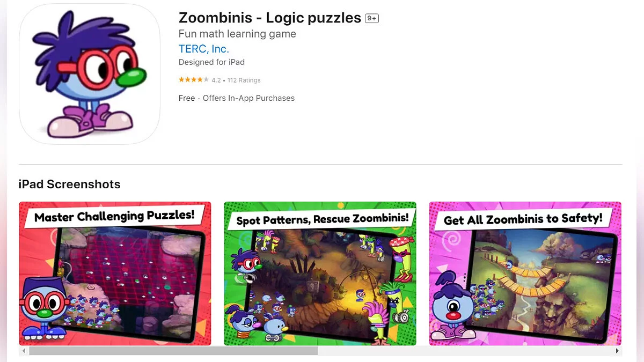Click the Zoombinis - Logic puzzles title
Viewport: 644px width, 362px height.
(x=270, y=18)
